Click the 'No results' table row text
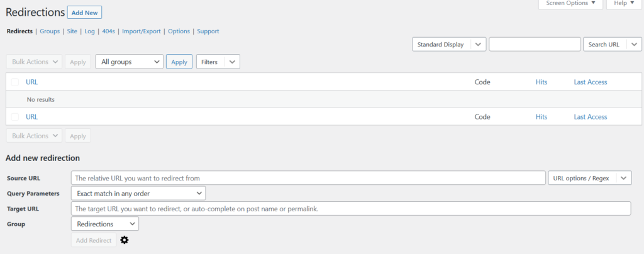This screenshot has height=254, width=644. 41,99
